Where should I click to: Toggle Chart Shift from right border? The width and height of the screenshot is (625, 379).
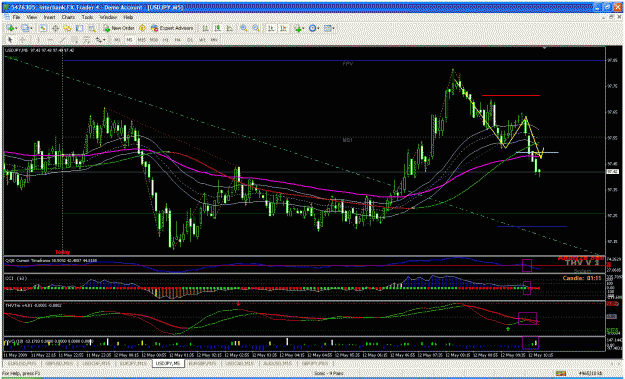pyautogui.click(x=283, y=28)
